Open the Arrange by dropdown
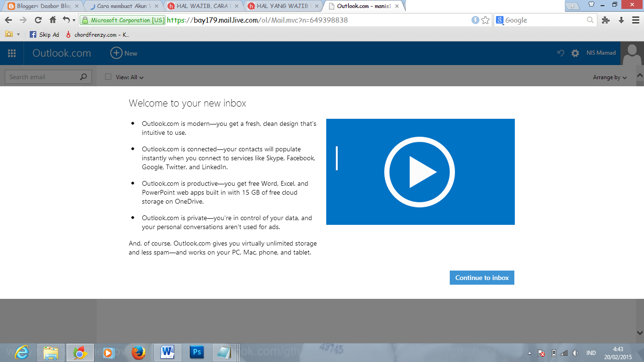This screenshot has width=644, height=362. [610, 77]
